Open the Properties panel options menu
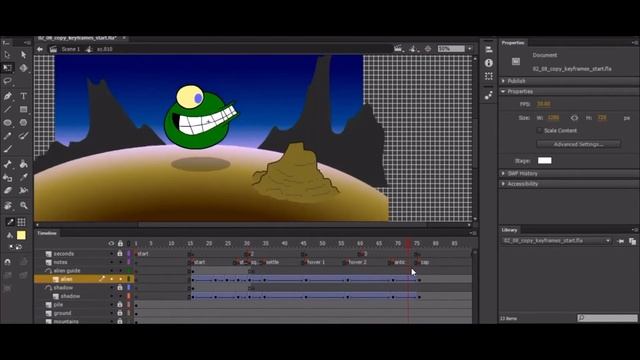The image size is (640, 360). pos(635,42)
